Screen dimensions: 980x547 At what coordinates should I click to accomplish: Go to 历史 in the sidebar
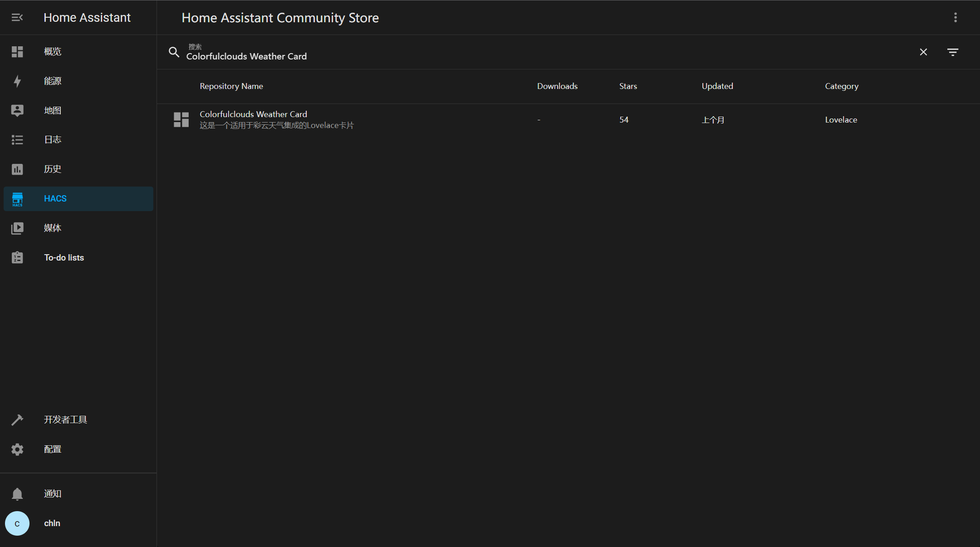[x=53, y=169]
